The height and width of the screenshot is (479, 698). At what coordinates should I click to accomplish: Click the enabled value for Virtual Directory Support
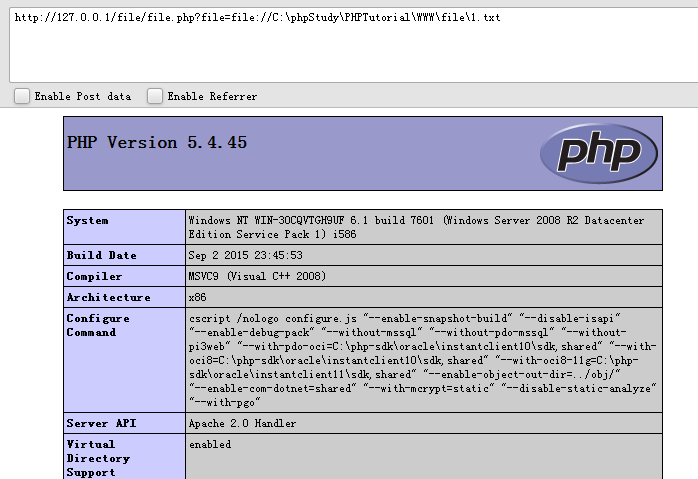(210, 444)
